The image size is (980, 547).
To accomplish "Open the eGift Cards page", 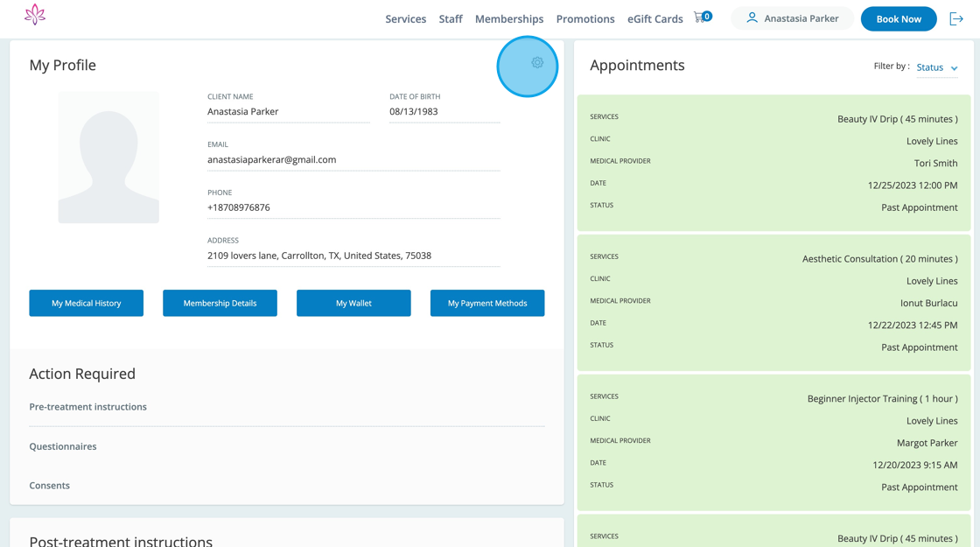I will (x=654, y=19).
